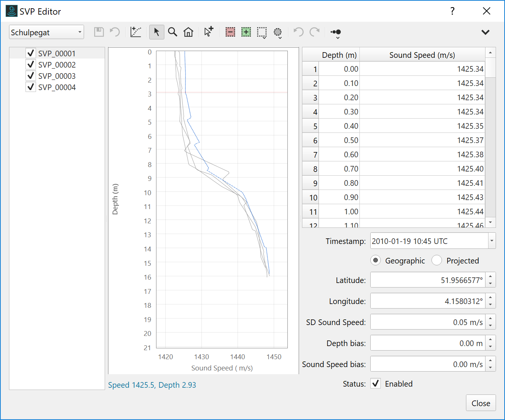
Task: Open the help question mark button
Action: pyautogui.click(x=452, y=11)
